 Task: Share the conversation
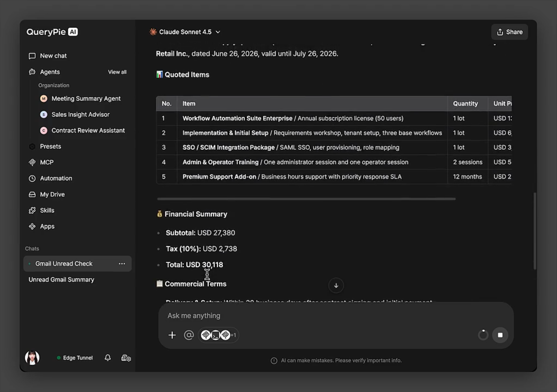click(x=509, y=32)
